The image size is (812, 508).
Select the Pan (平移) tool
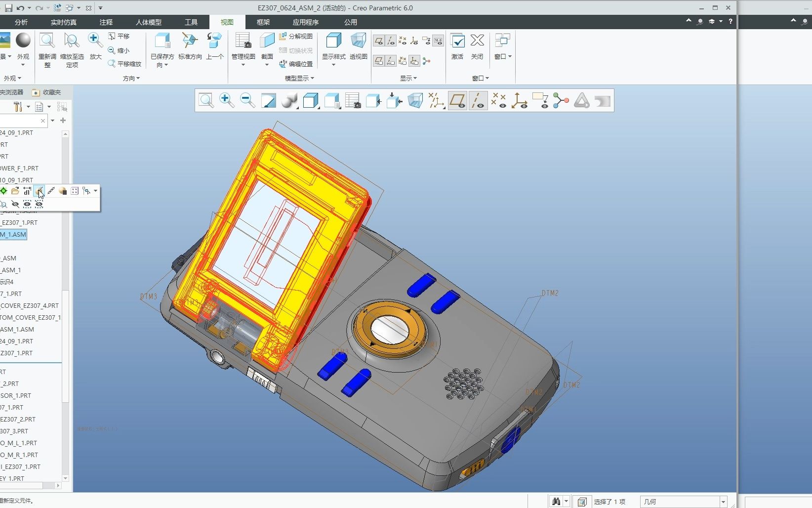(x=119, y=36)
